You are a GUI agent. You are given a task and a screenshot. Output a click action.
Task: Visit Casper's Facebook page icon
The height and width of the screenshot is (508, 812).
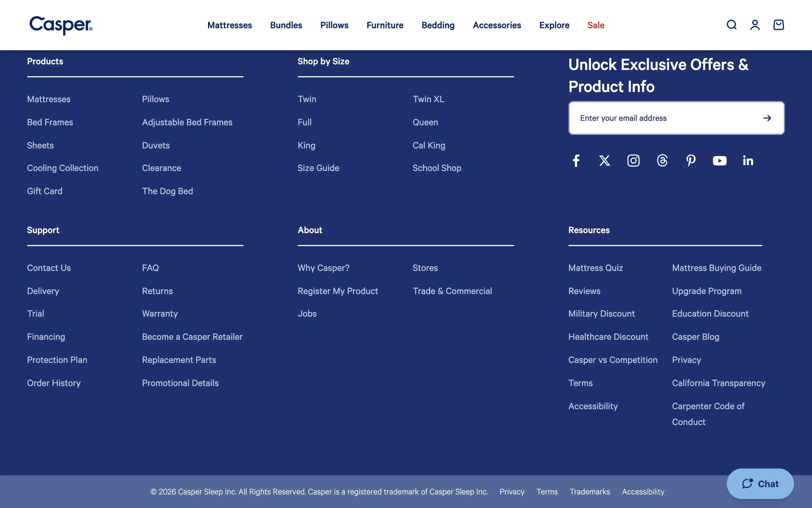576,161
